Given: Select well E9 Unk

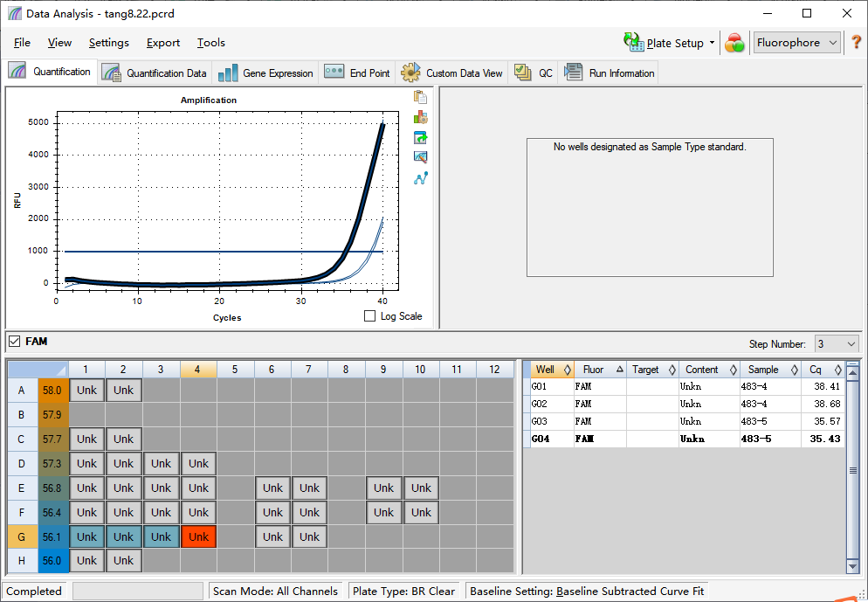Looking at the screenshot, I should (383, 488).
